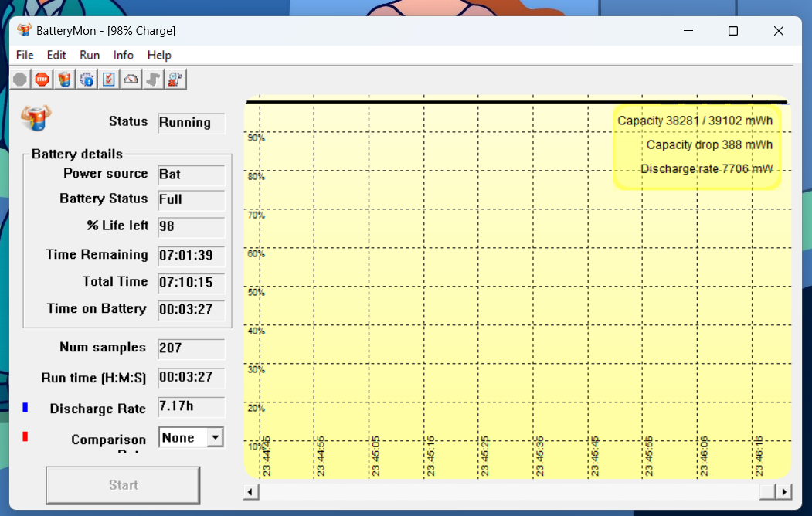Click the % Life left field showing 98
Screen dimensions: 812x516
coord(191,226)
